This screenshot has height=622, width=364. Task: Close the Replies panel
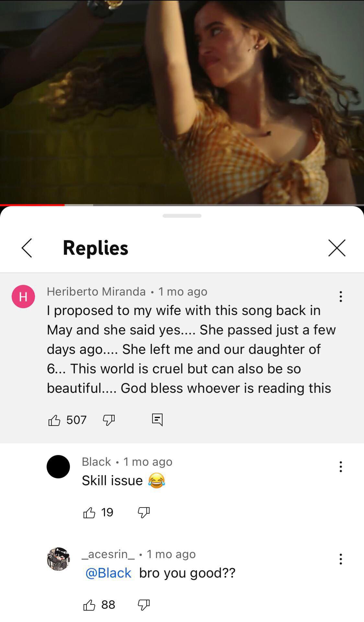(x=337, y=248)
